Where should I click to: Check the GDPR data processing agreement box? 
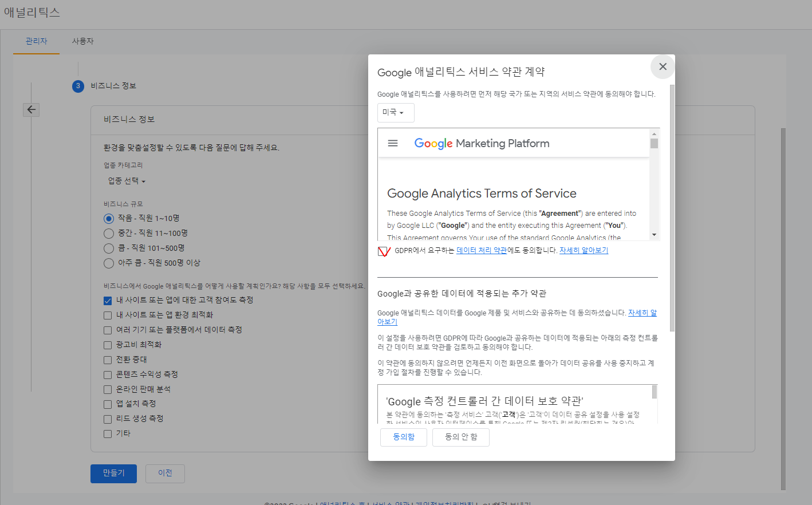coord(384,251)
